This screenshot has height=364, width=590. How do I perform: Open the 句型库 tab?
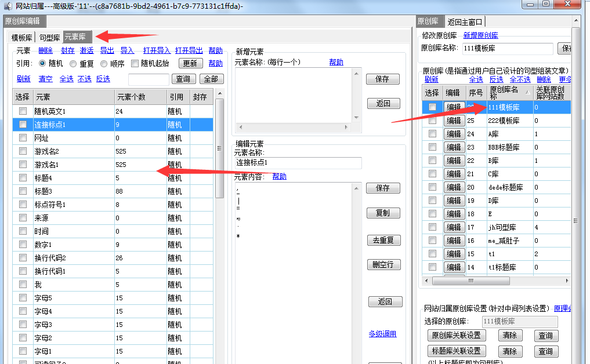click(49, 38)
